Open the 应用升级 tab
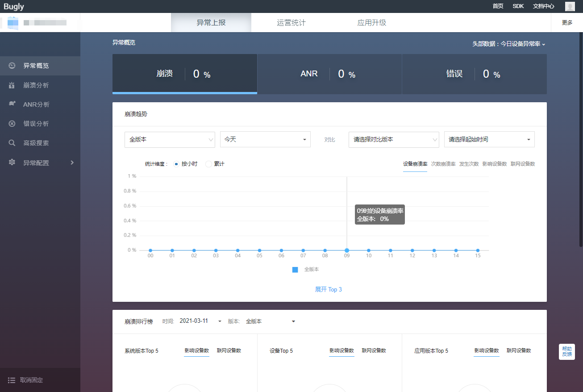Viewport: 583px width, 392px height. pos(371,22)
